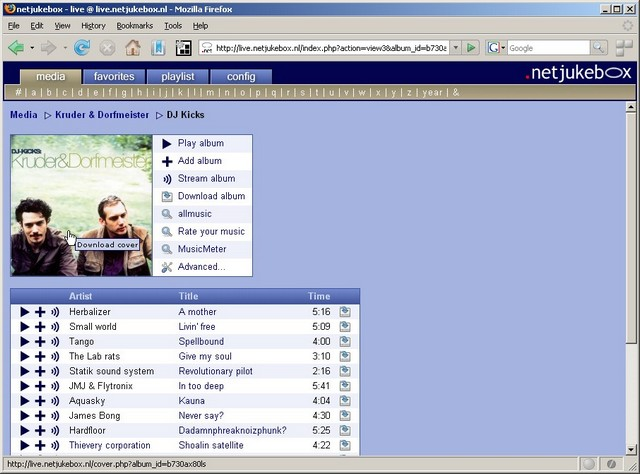Click album cover to download cover

81,205
